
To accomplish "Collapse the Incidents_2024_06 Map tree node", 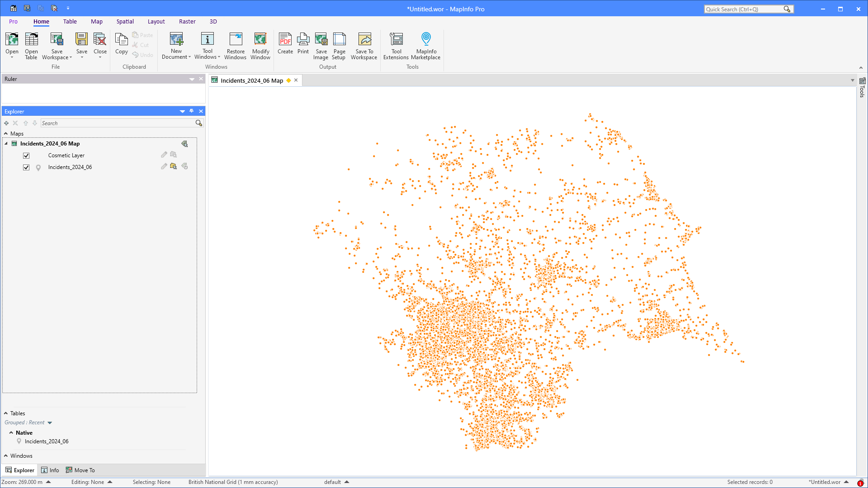I will [x=6, y=144].
